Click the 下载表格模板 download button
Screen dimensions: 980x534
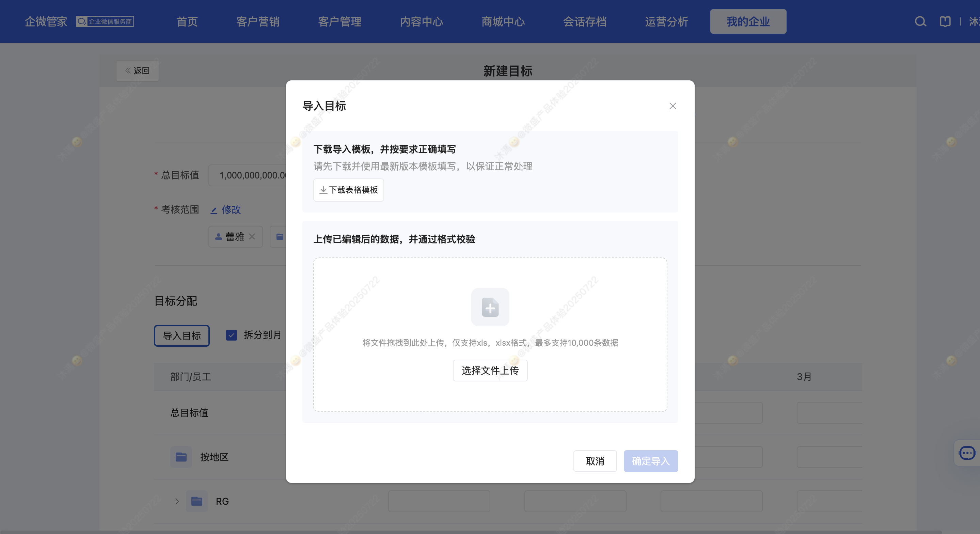coord(348,190)
